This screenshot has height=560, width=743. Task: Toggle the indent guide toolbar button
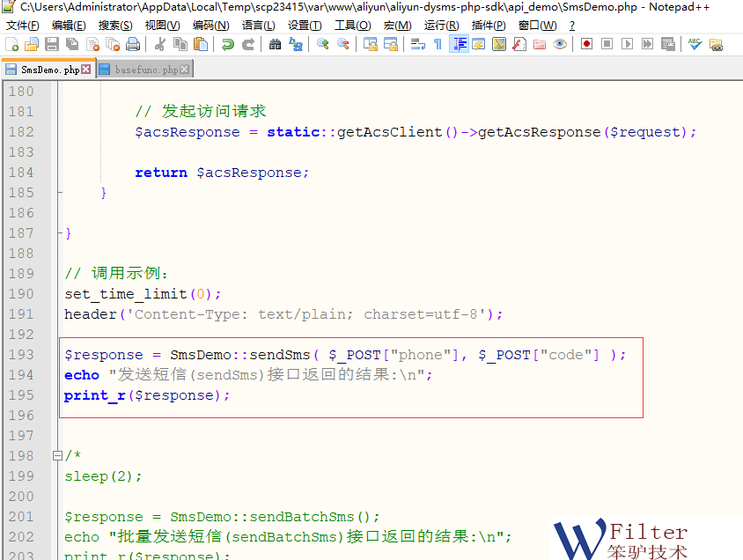[x=459, y=44]
